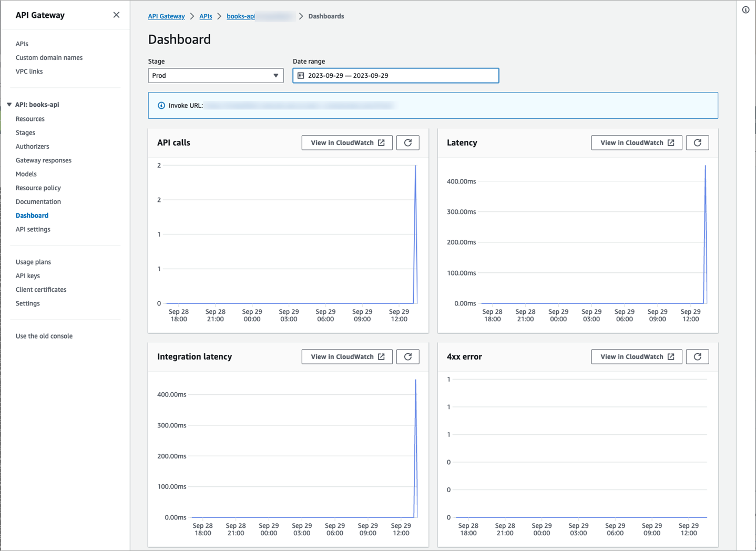
Task: Click the calendar icon in Date range field
Action: (301, 76)
